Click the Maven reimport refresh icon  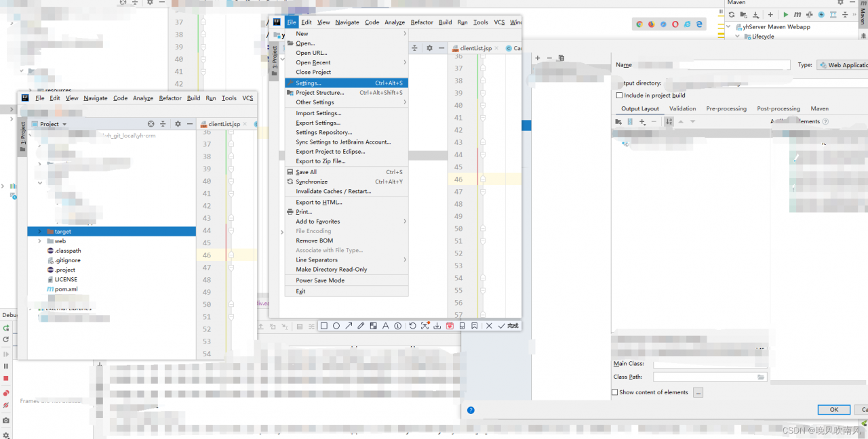coord(732,14)
